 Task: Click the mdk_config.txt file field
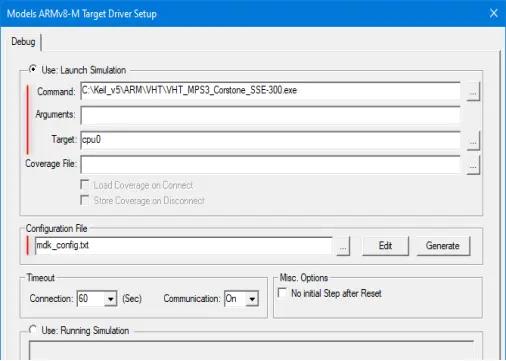point(184,246)
